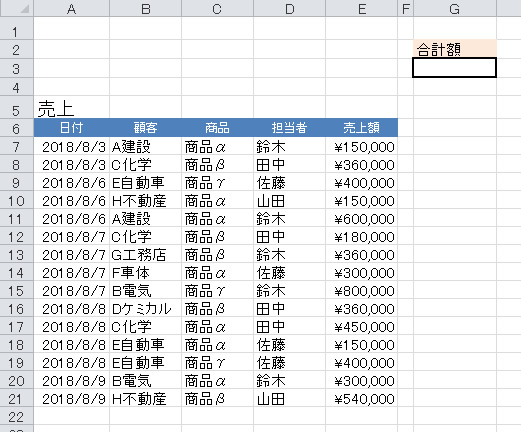Select column E header
Viewport: 521px width, 432px height.
pyautogui.click(x=362, y=8)
